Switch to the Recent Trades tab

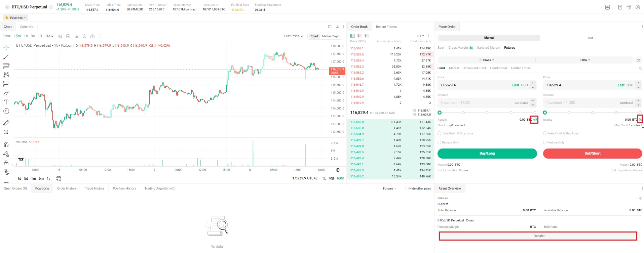[386, 27]
